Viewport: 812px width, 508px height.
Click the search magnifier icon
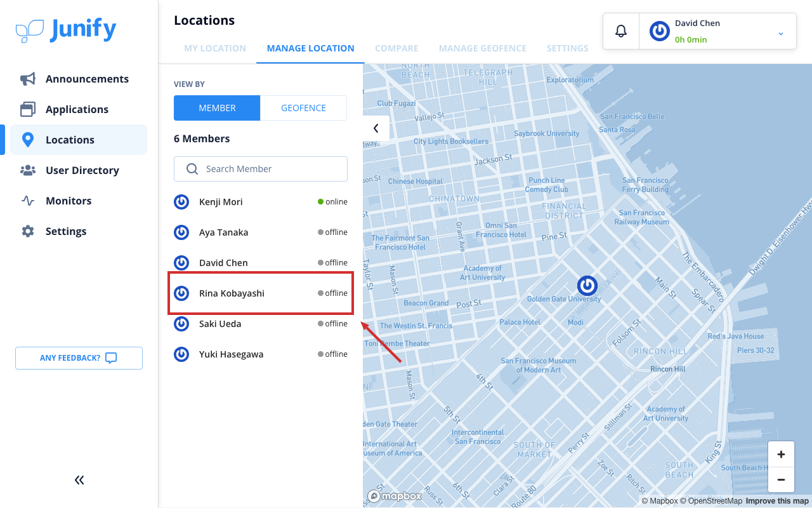[192, 169]
